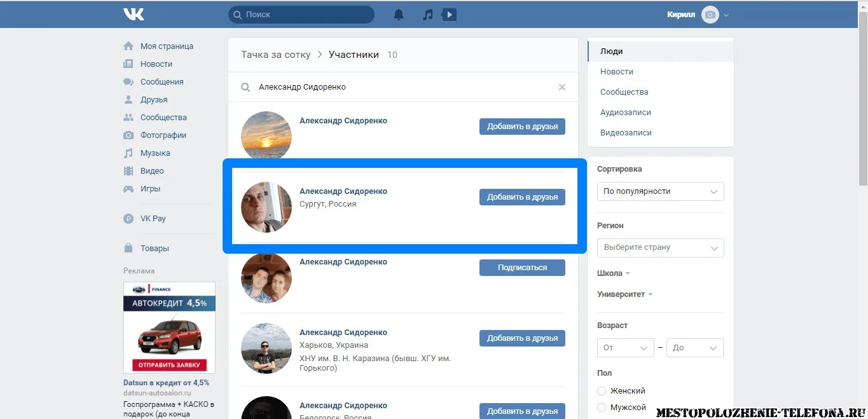The image size is (868, 419).
Task: Open Сургут Александр Сидоренко profile name
Action: (343, 191)
